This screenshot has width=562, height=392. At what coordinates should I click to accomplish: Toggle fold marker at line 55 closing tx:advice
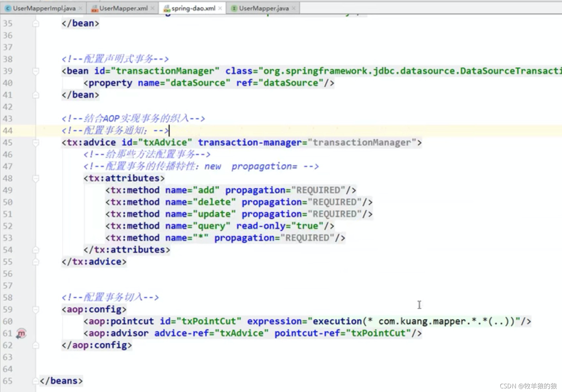(x=36, y=262)
